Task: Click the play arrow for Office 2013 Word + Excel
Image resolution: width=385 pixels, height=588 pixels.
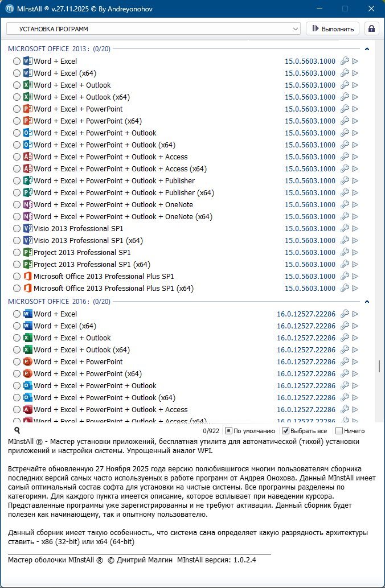Action: pos(355,61)
